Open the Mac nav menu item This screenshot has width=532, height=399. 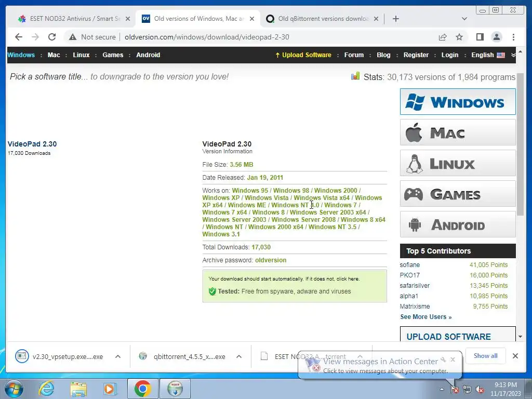click(54, 55)
